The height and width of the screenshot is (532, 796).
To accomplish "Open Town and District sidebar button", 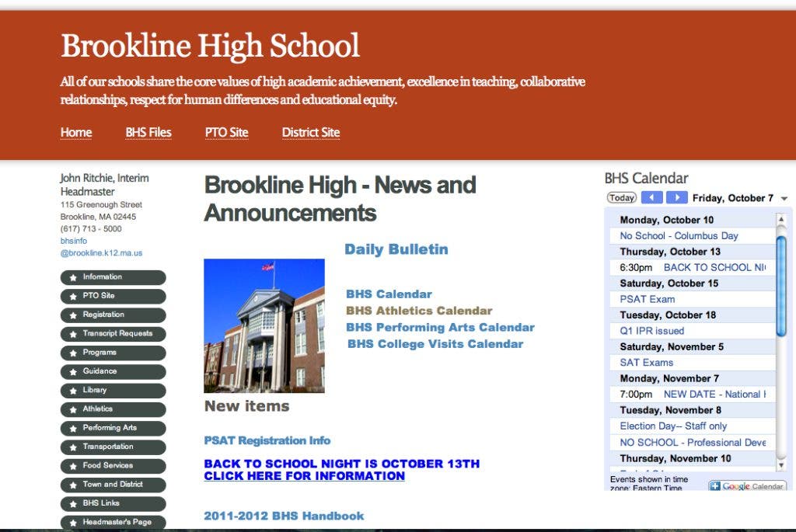I will click(x=113, y=485).
